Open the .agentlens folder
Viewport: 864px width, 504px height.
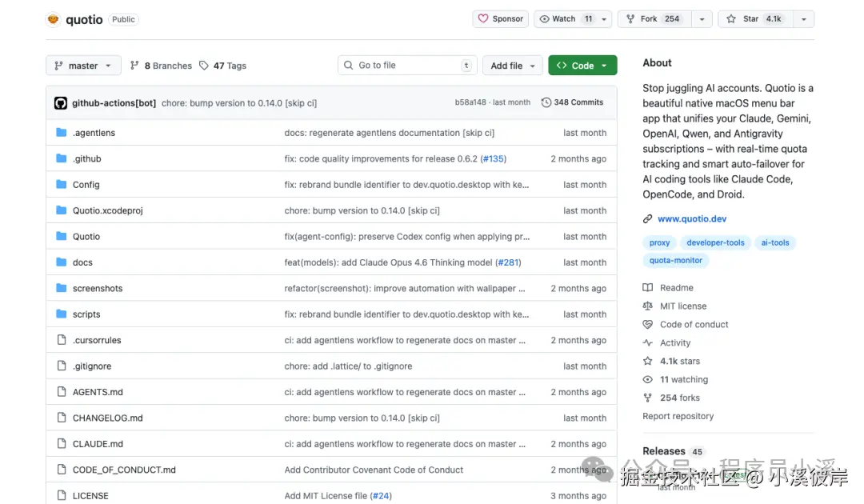[x=94, y=133]
